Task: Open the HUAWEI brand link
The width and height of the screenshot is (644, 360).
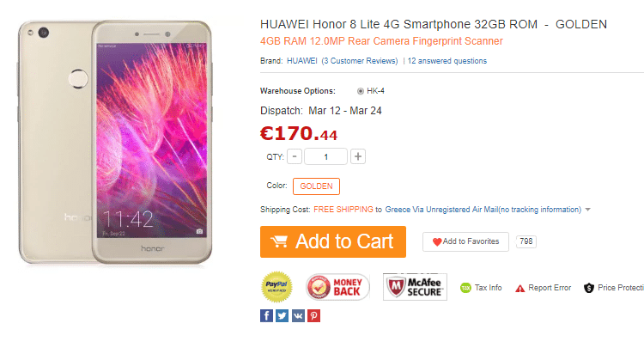Action: tap(302, 61)
